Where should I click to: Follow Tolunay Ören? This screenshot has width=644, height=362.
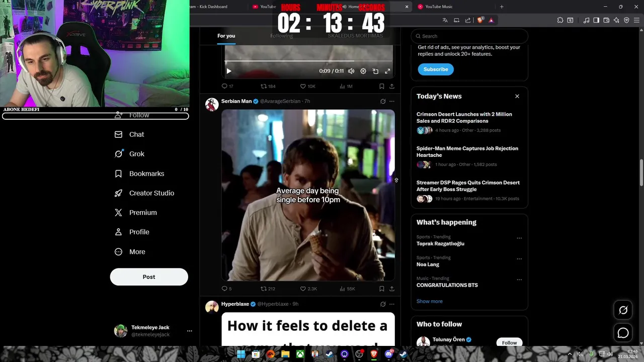point(509,342)
